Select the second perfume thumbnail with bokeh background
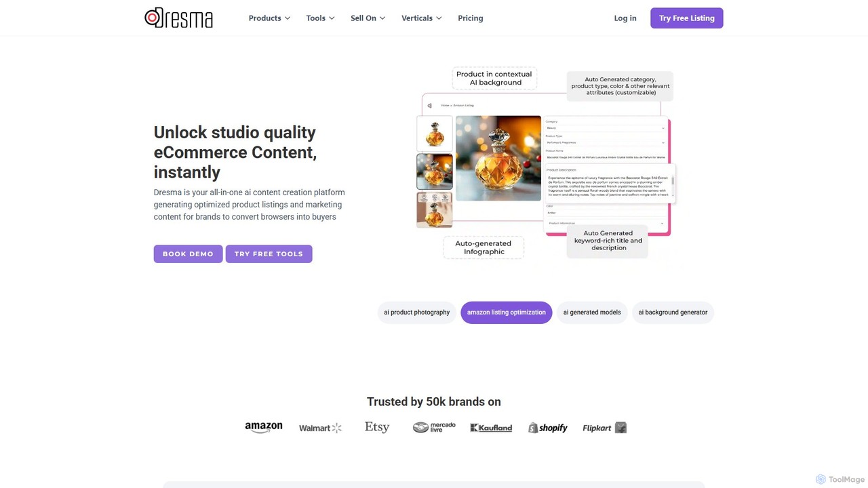Viewport: 868px width, 488px height. pyautogui.click(x=435, y=171)
